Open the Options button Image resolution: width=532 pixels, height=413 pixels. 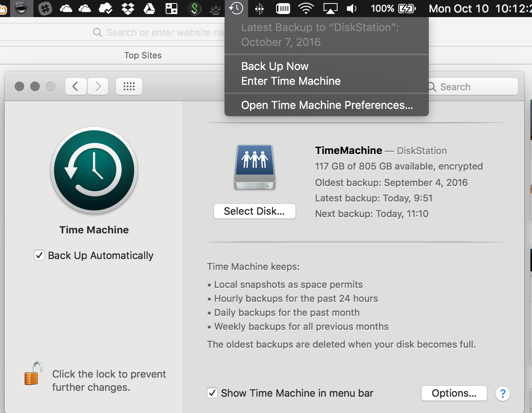coord(454,393)
